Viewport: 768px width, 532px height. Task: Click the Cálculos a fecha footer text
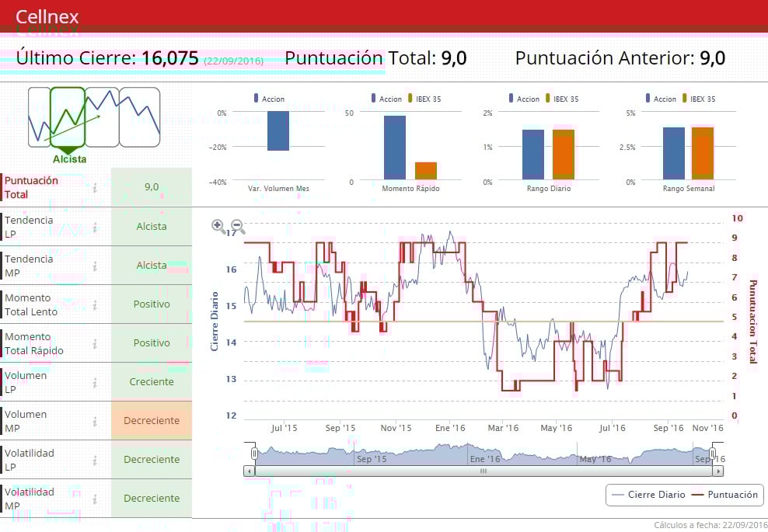710,525
